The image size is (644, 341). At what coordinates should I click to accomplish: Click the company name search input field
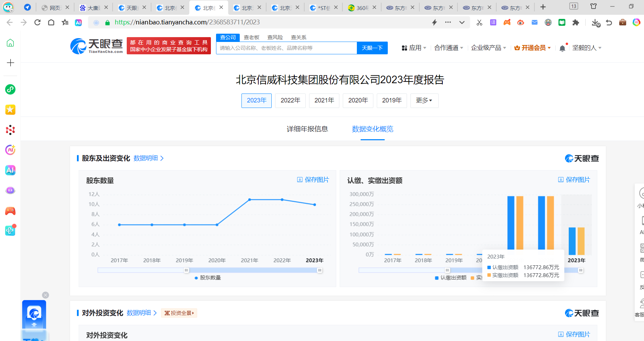click(286, 48)
